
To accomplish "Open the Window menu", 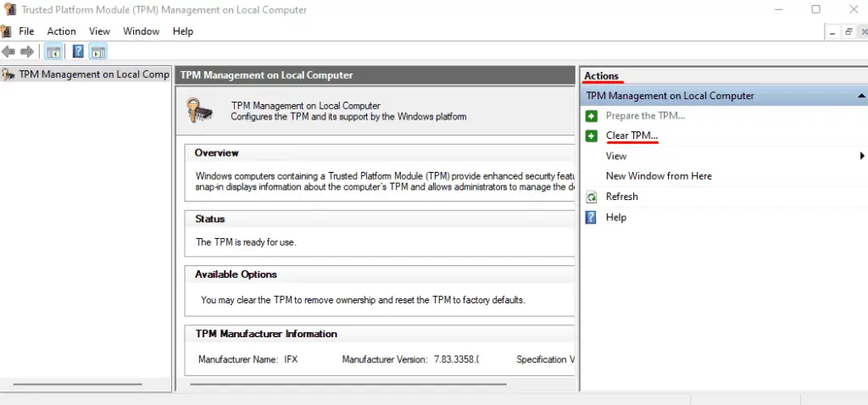I will [142, 31].
